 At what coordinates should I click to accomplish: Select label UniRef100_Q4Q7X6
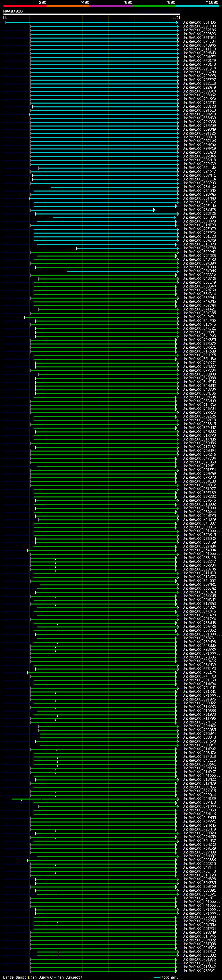(199, 279)
